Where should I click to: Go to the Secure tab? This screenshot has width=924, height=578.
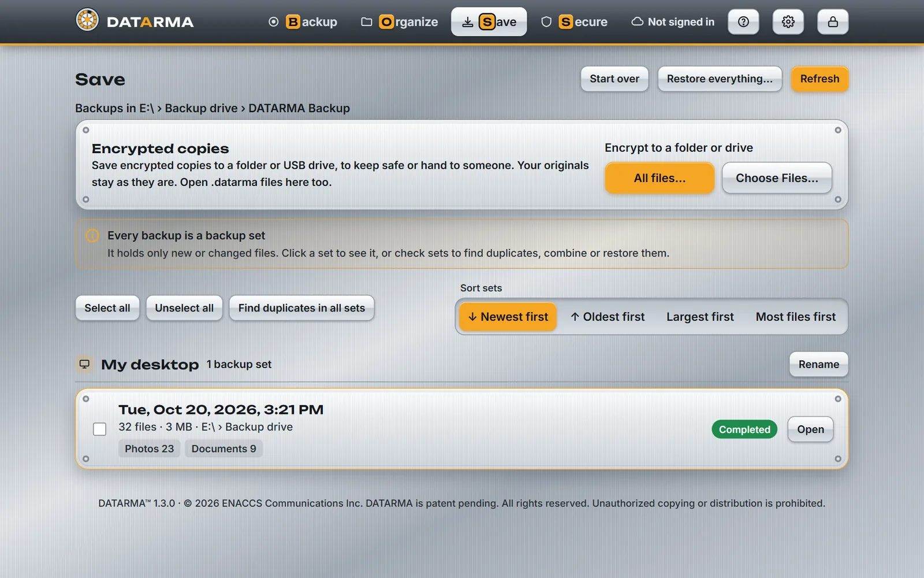pyautogui.click(x=574, y=22)
